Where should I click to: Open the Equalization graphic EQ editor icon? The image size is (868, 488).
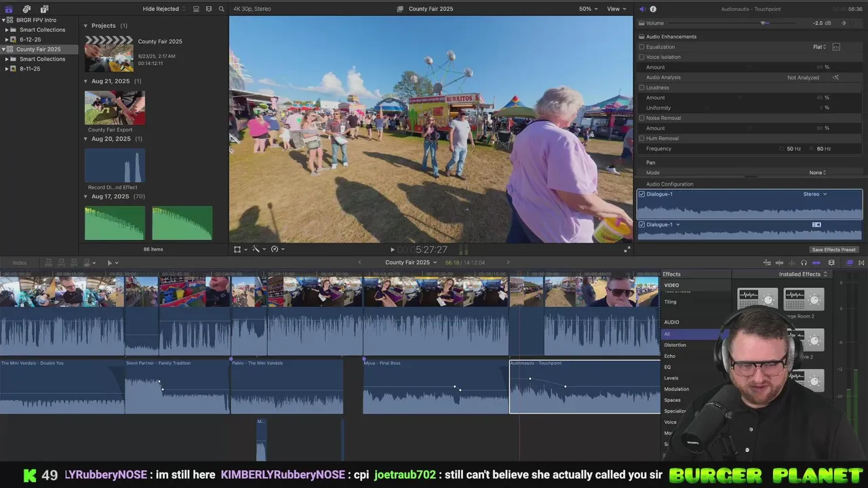836,47
